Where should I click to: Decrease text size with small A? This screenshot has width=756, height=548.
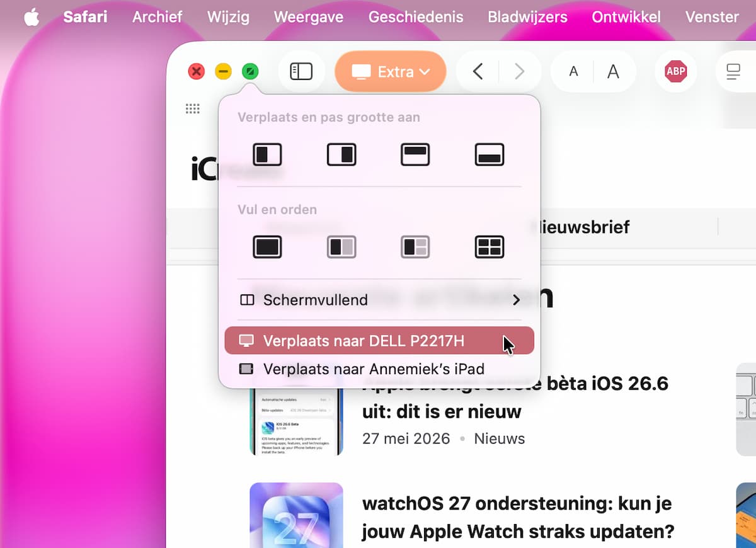point(573,71)
